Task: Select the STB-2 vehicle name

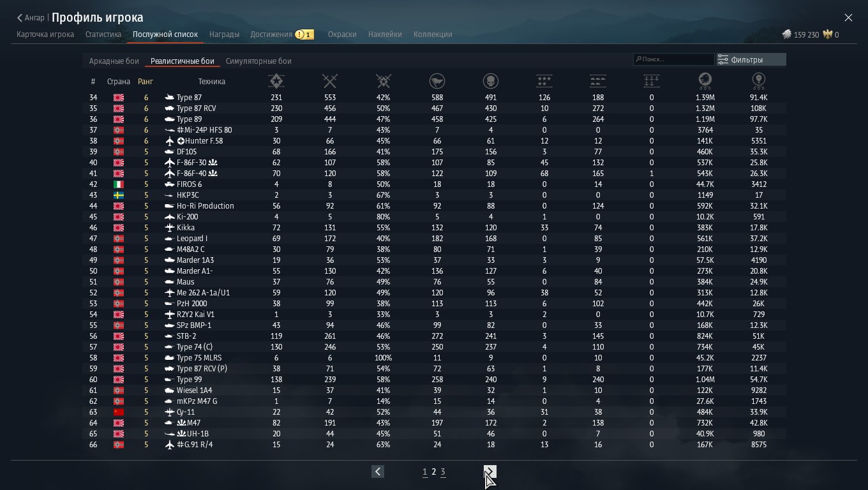Action: (x=186, y=336)
